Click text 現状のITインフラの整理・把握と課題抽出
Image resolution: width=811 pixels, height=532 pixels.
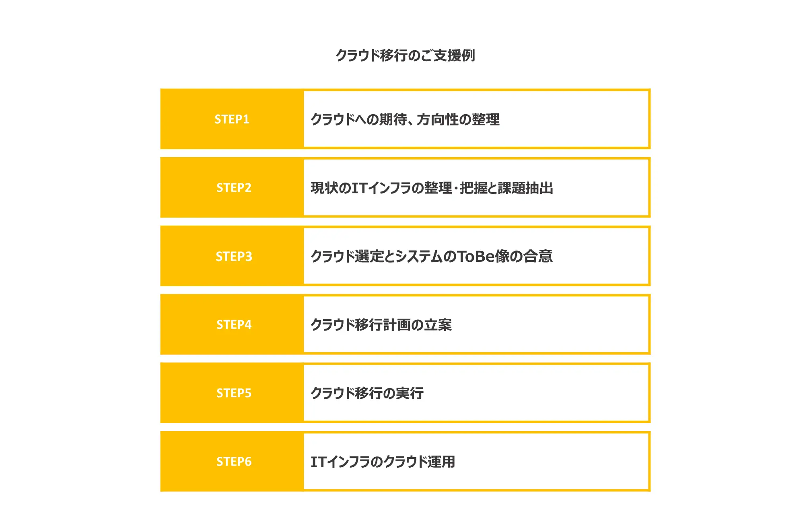coord(432,188)
